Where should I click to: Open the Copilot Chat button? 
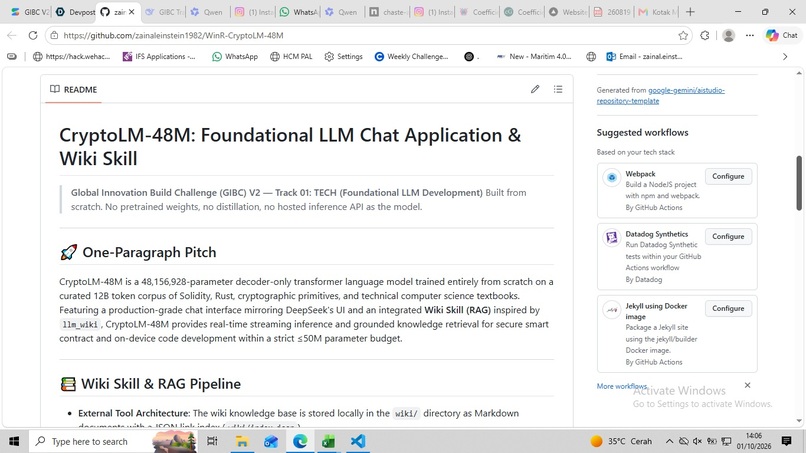pyautogui.click(x=781, y=35)
